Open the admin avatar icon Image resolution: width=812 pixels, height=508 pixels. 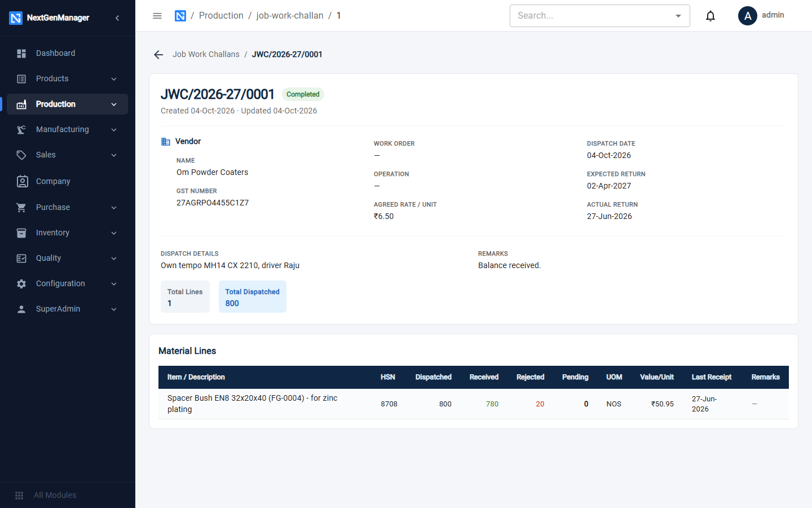coord(748,16)
